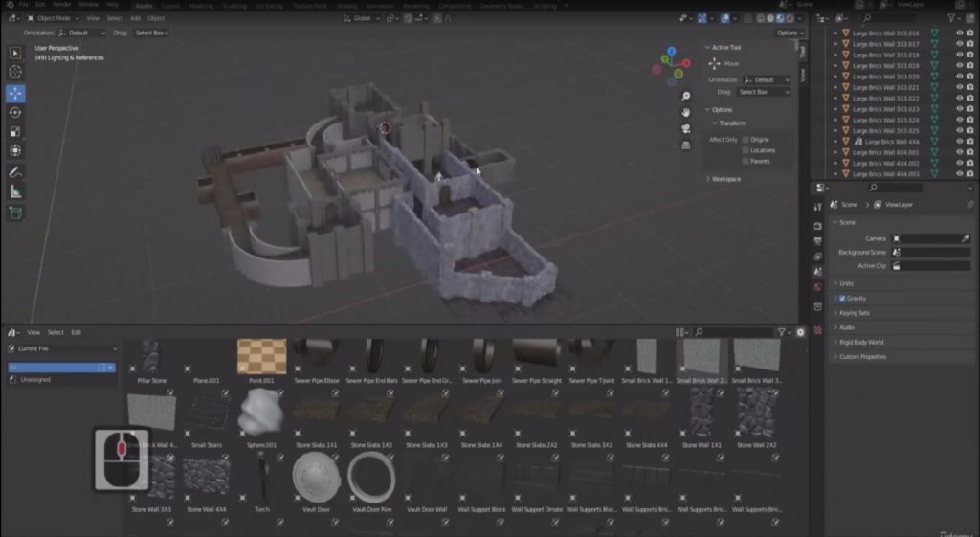Uncheck the Gravity checkbox
Image resolution: width=980 pixels, height=537 pixels.
click(x=842, y=299)
